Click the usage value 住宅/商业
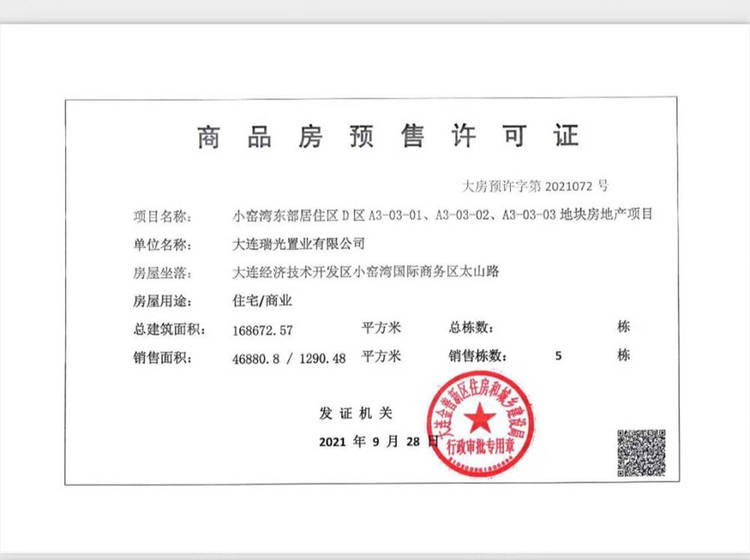The image size is (750, 560). (x=261, y=299)
